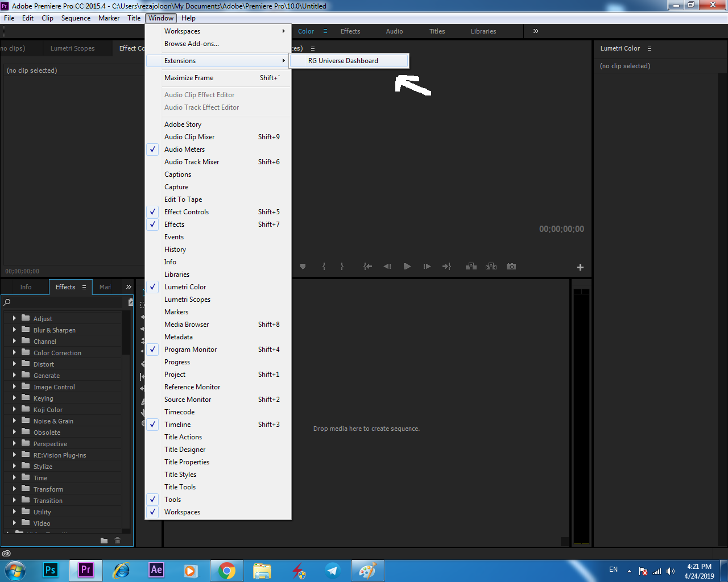Open Internet Explorer from the taskbar
The width and height of the screenshot is (728, 582).
[121, 571]
